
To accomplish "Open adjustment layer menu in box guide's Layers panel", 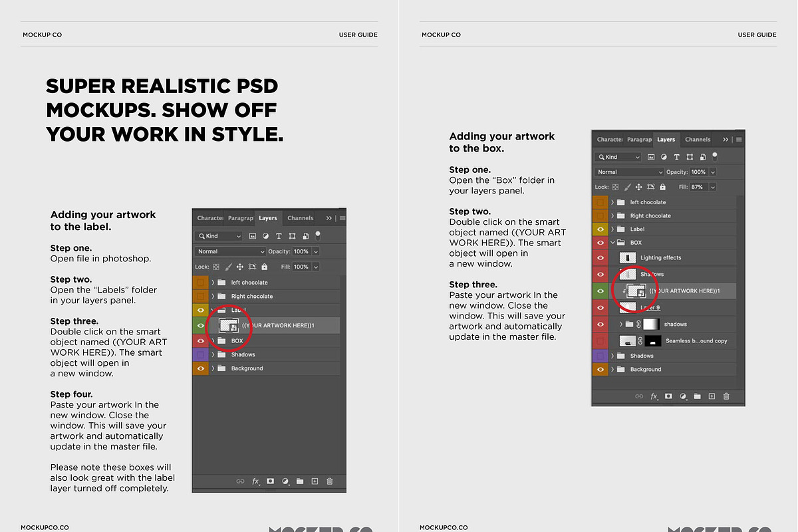I will point(683,396).
